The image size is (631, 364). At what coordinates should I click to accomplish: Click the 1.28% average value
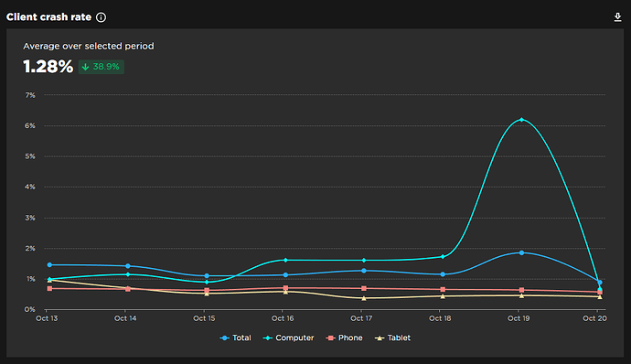point(48,67)
